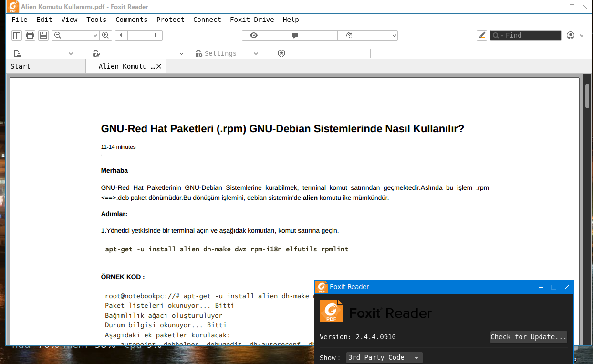Click the 'Adımlar:' heading
This screenshot has width=593, height=364.
click(x=114, y=214)
